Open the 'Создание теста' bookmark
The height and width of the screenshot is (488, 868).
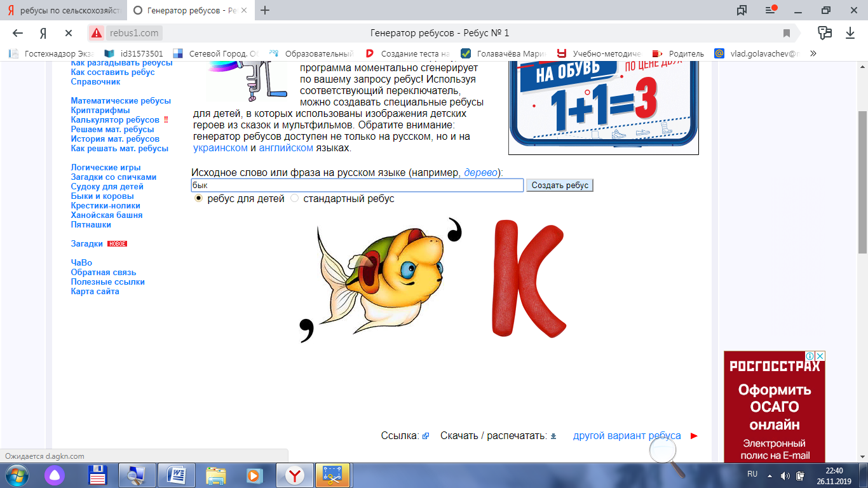pos(407,53)
